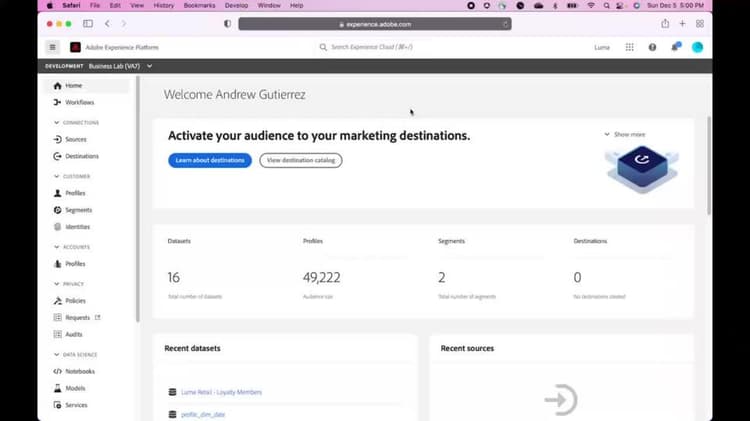Image resolution: width=750 pixels, height=421 pixels.
Task: Show Safari tab overview icon
Action: pyautogui.click(x=700, y=23)
